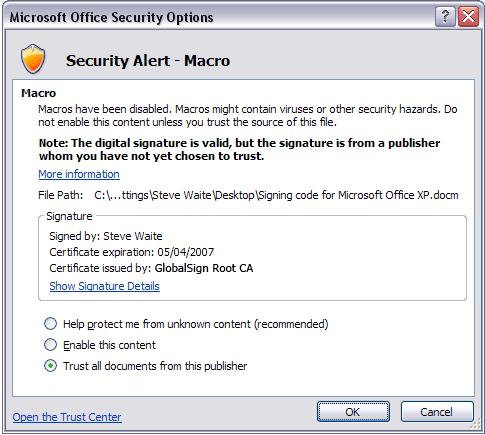Click the Signed by Steve Waite line
The width and height of the screenshot is (485, 435).
point(106,236)
